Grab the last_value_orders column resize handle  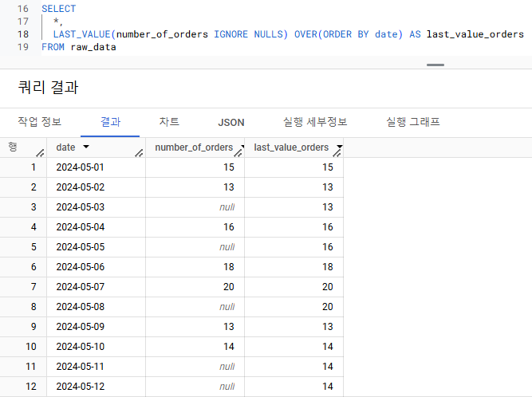pyautogui.click(x=337, y=153)
